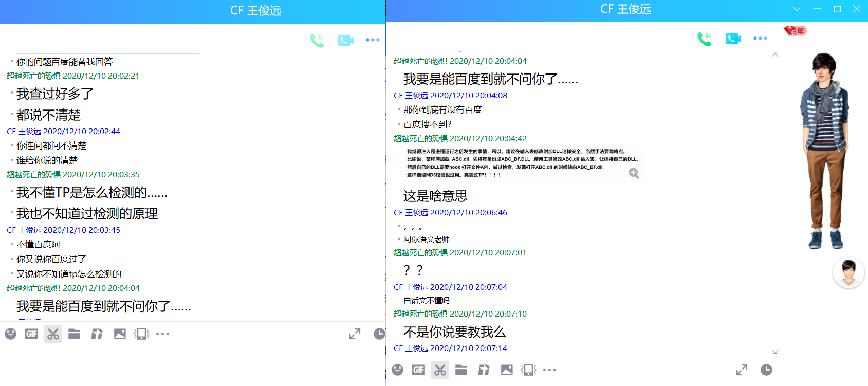Screen dimensions: 868x386
Task: Click the magnifier on the chat image
Action: click(x=634, y=173)
